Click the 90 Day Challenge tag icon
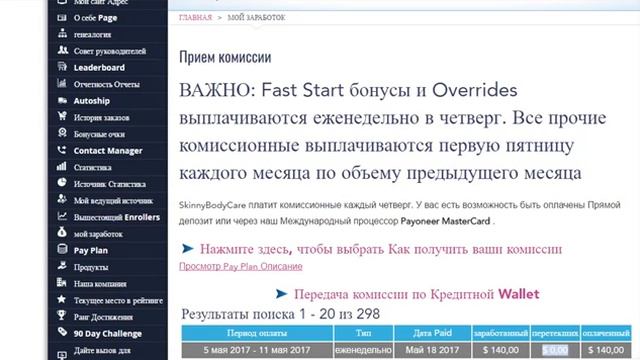 point(62,332)
